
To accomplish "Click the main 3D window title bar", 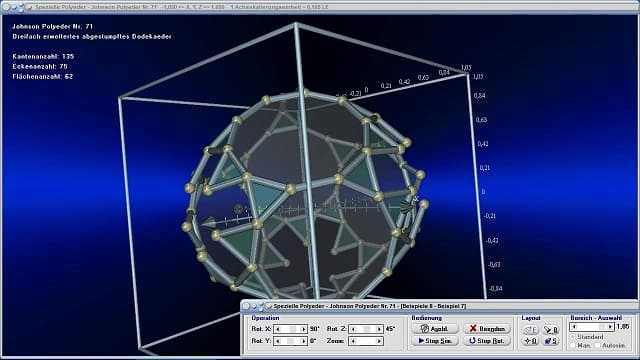I will tap(320, 7).
